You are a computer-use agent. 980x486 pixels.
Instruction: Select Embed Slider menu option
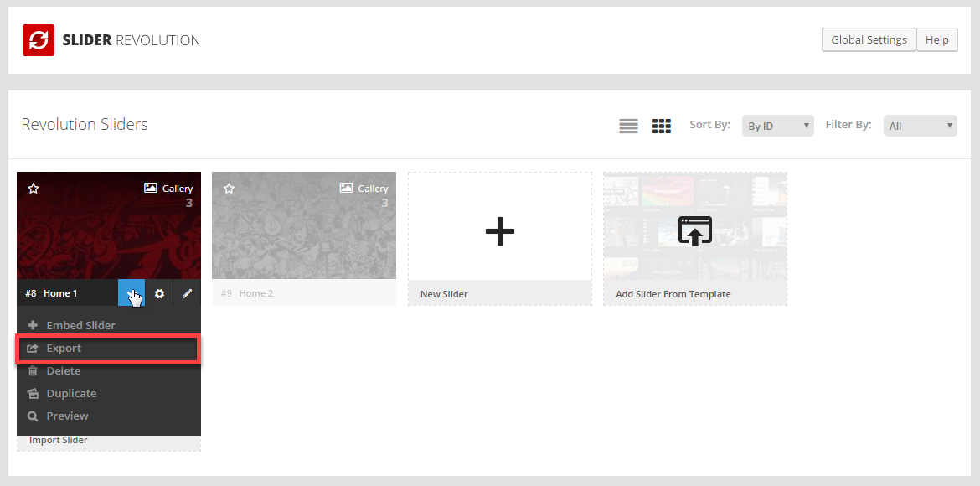point(80,325)
